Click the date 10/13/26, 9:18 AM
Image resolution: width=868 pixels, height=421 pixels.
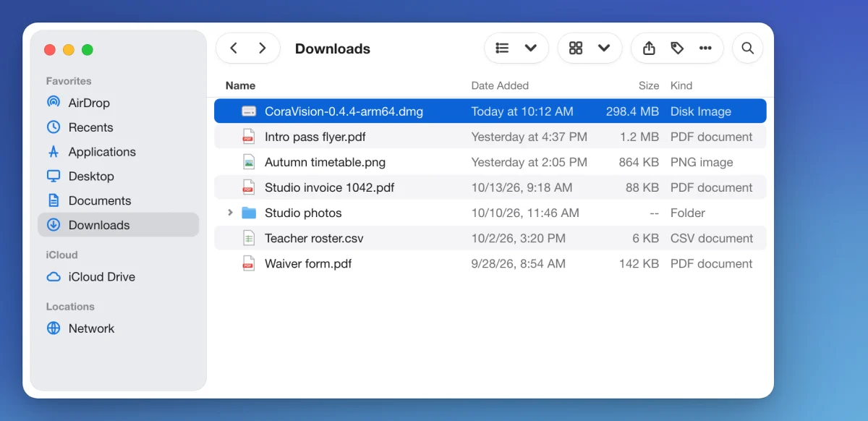522,187
